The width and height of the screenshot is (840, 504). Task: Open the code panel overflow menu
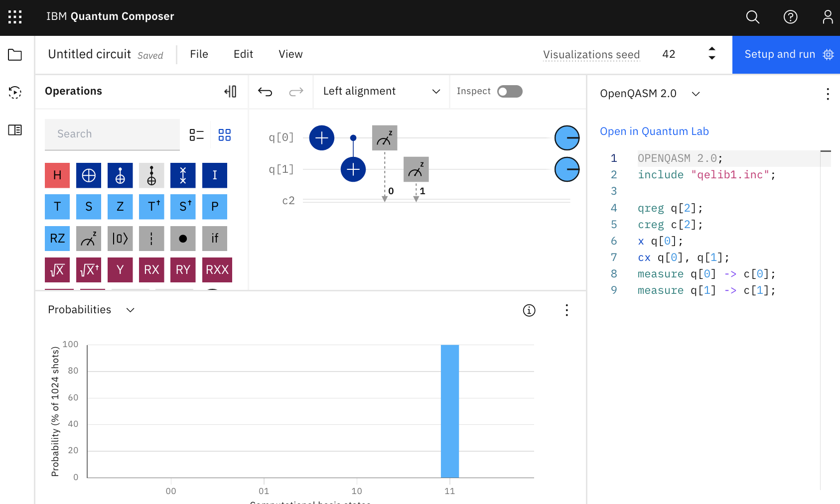(x=828, y=94)
